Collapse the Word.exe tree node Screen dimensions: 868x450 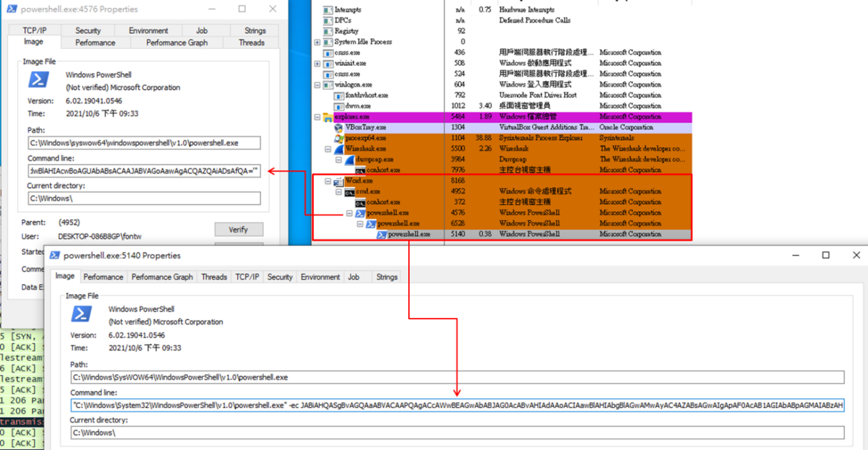(328, 181)
